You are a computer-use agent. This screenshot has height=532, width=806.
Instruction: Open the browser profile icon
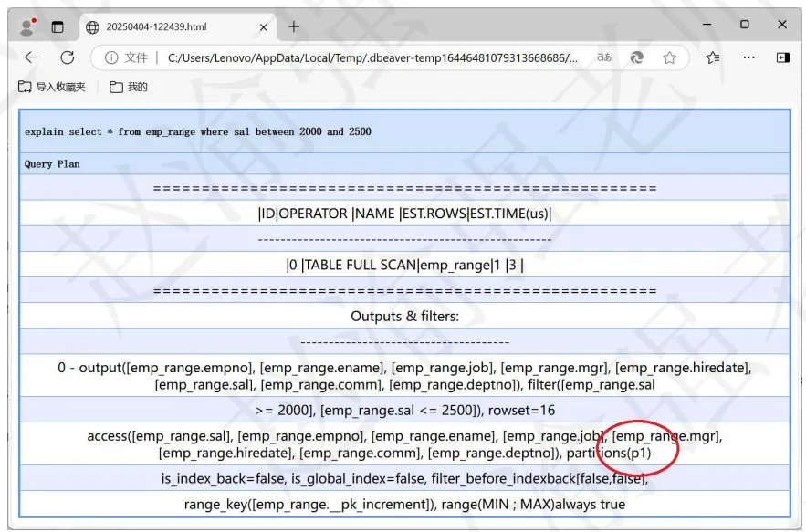click(26, 26)
